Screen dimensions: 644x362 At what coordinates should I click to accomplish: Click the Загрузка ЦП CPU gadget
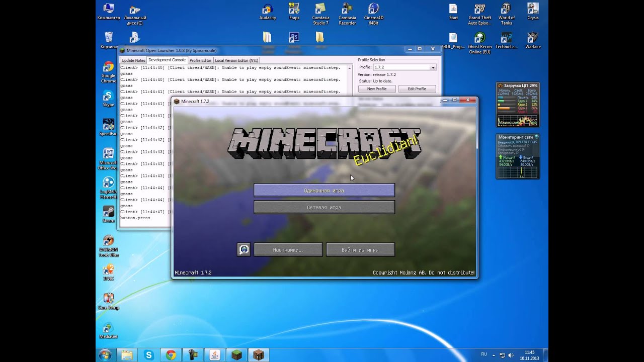pos(517,105)
